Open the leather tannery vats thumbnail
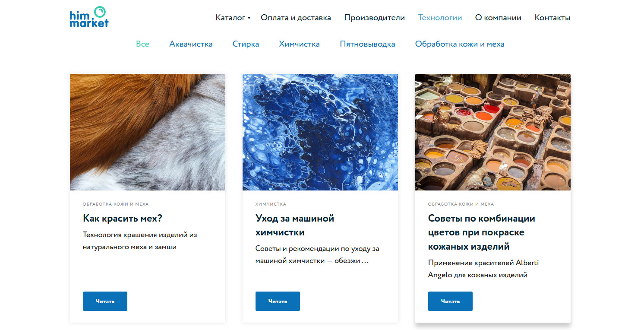Image resolution: width=644 pixels, height=330 pixels. tap(493, 132)
